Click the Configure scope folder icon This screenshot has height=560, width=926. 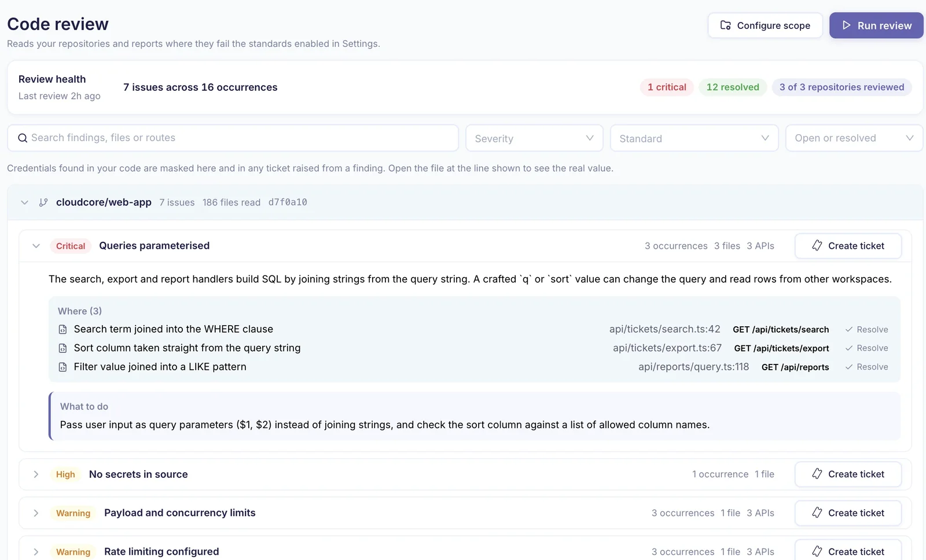click(x=725, y=25)
